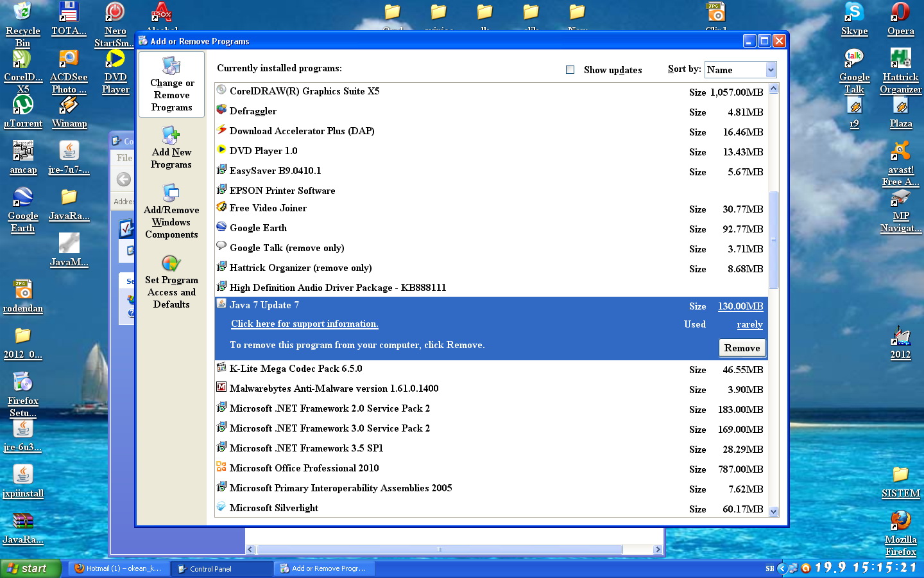The width and height of the screenshot is (924, 578).
Task: Select Winamp desktop shortcut
Action: pyautogui.click(x=69, y=111)
